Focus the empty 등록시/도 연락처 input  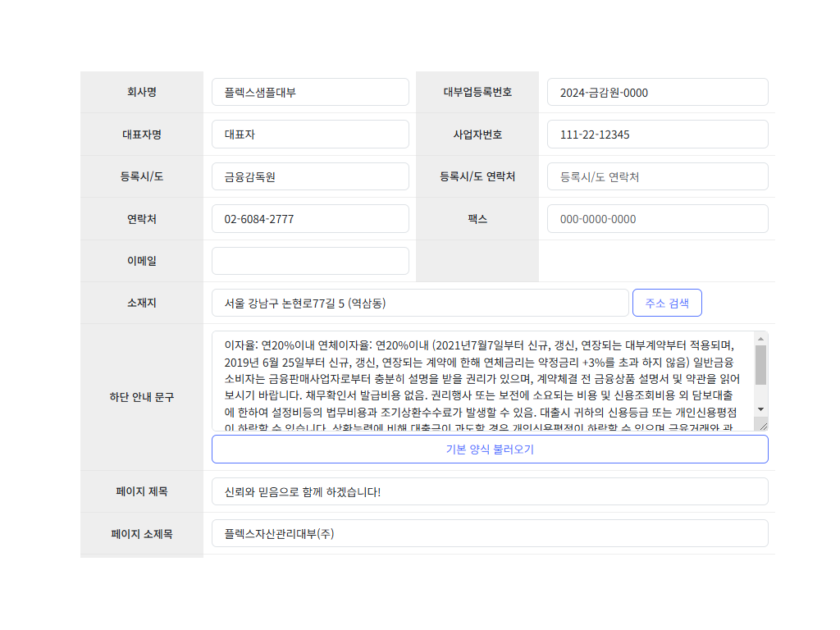[x=656, y=176]
